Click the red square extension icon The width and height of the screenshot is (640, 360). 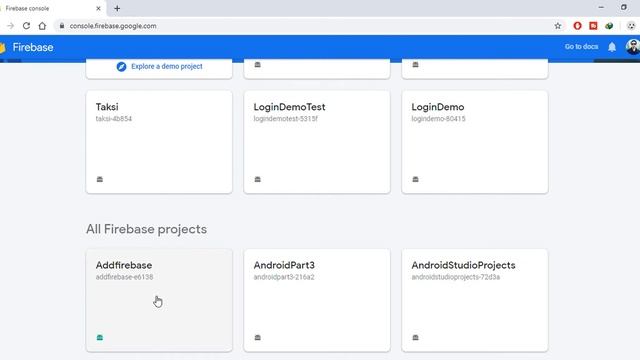coord(593,26)
